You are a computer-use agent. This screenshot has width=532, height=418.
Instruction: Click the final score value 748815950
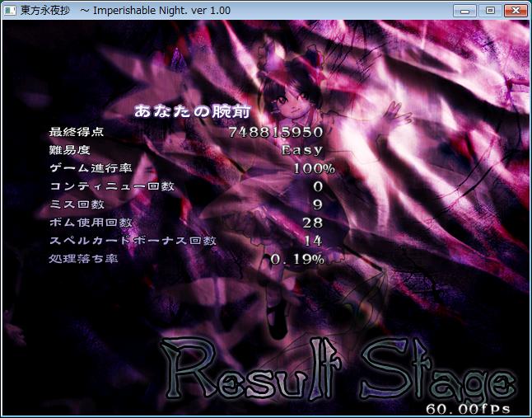[x=276, y=132]
